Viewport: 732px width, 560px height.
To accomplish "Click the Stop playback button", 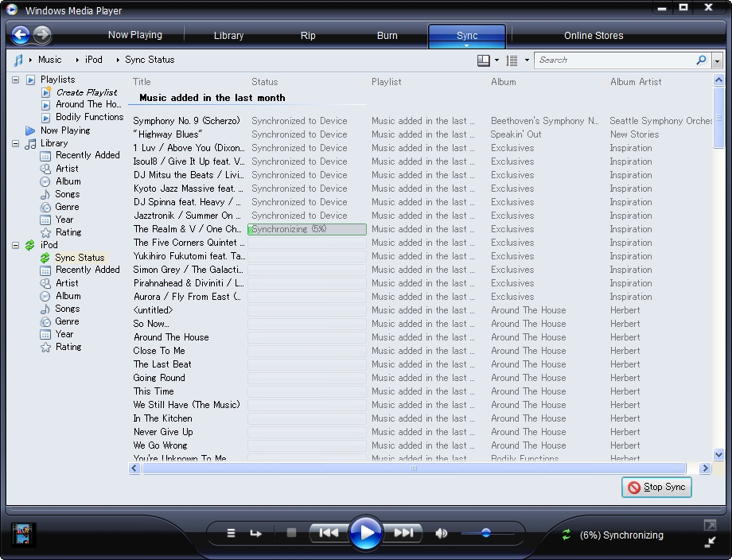I will [x=291, y=532].
